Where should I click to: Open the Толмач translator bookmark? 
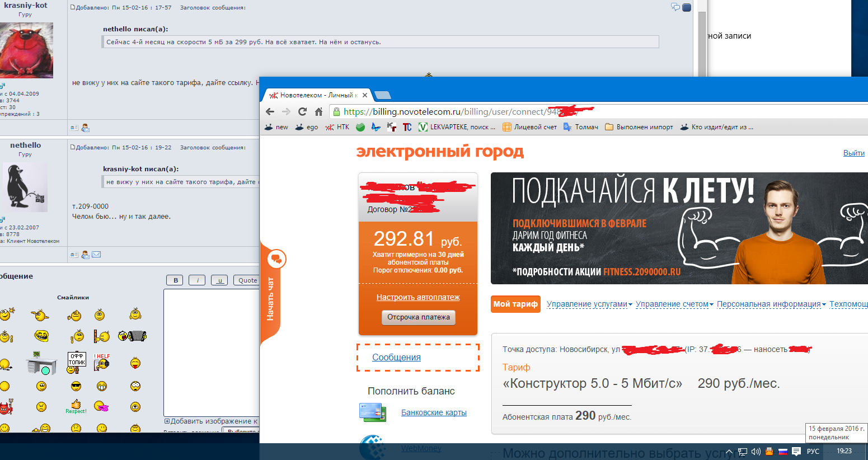[581, 127]
